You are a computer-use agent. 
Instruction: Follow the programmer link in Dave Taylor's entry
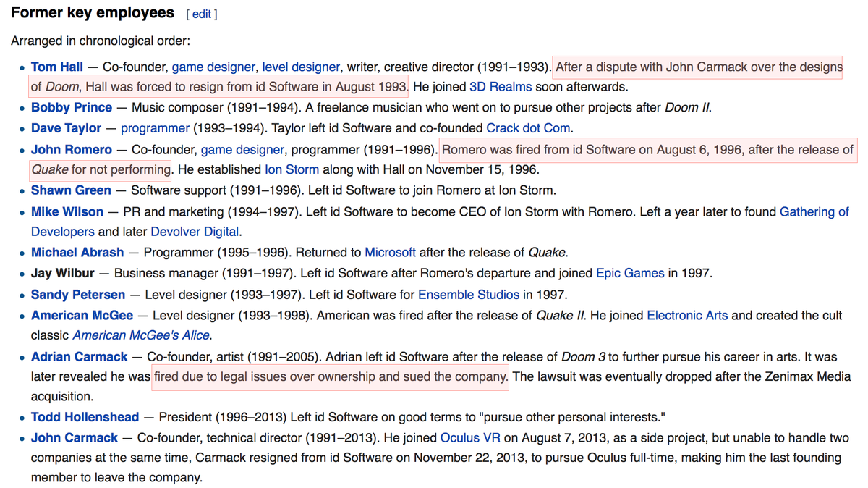coord(155,128)
